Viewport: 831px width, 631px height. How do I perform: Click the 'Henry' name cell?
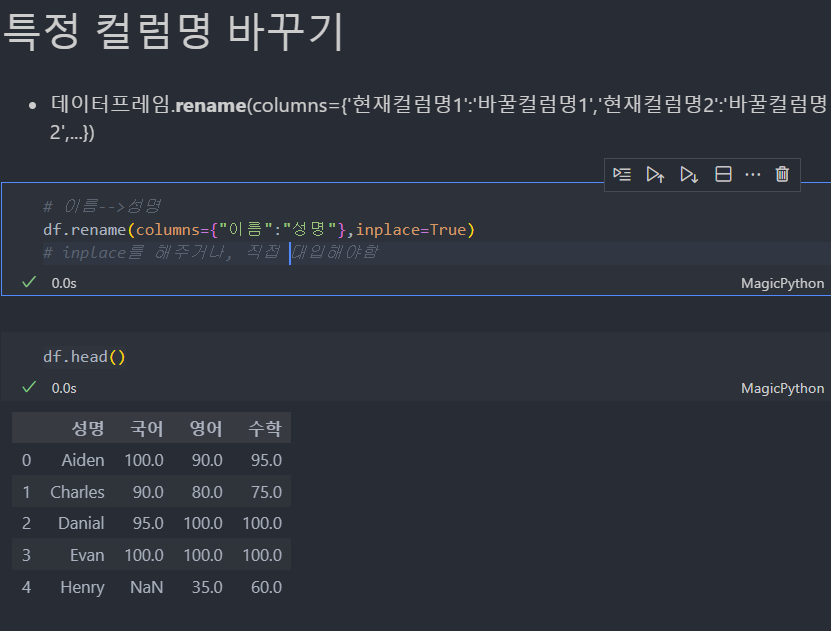82,588
